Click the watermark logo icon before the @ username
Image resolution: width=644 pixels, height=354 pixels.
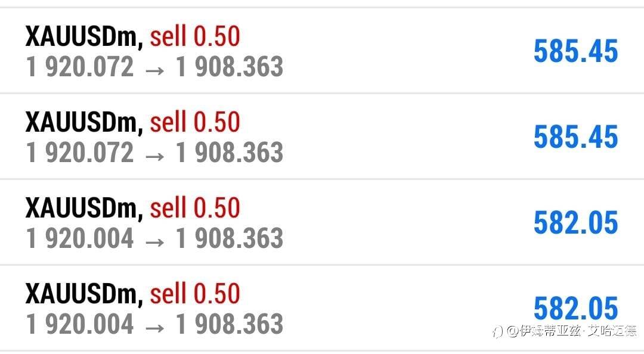[498, 331]
